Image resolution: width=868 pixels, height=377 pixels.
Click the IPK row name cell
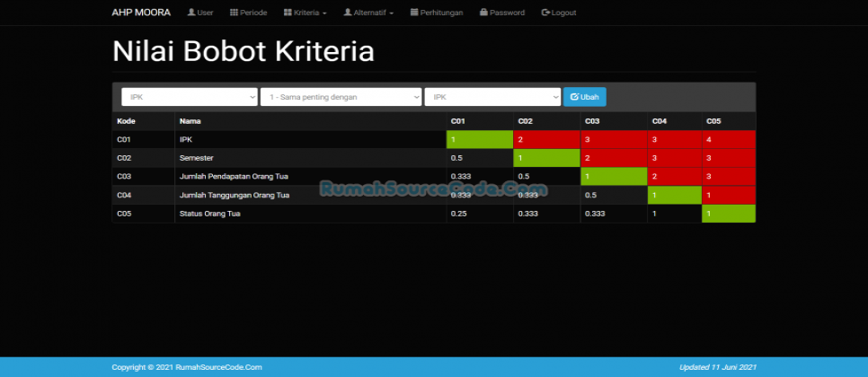pos(311,140)
